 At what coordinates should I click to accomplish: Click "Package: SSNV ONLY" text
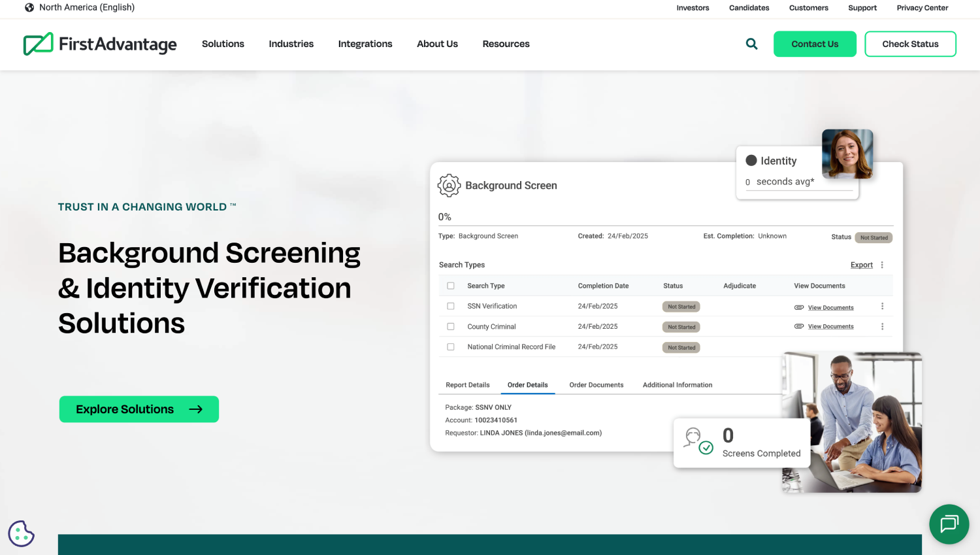478,407
